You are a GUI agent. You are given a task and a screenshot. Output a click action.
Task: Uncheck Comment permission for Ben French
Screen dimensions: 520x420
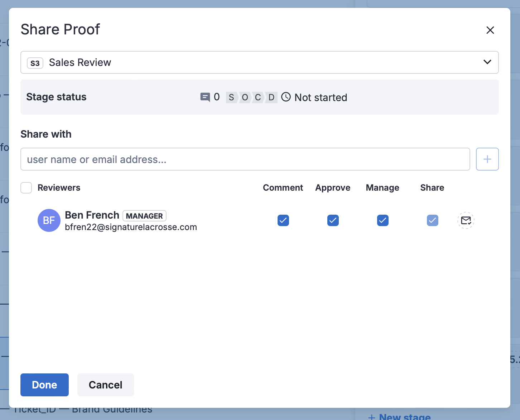(283, 220)
